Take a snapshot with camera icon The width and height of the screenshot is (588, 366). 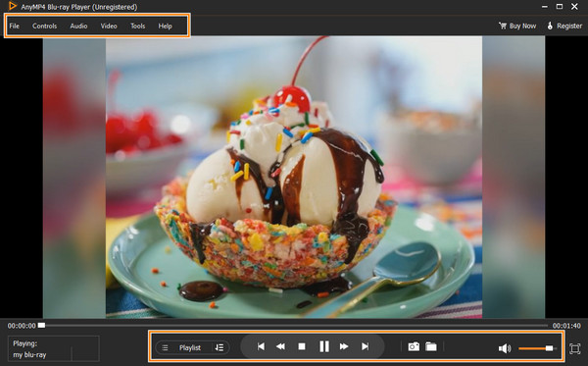414,346
